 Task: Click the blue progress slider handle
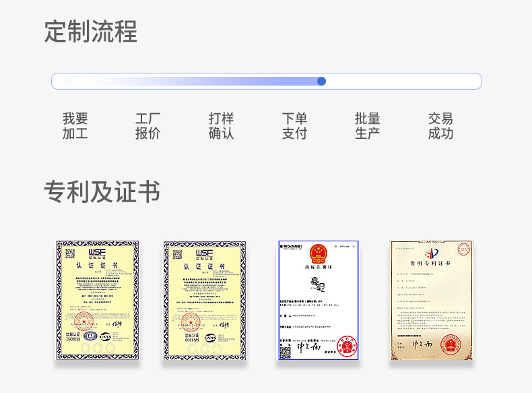(321, 81)
